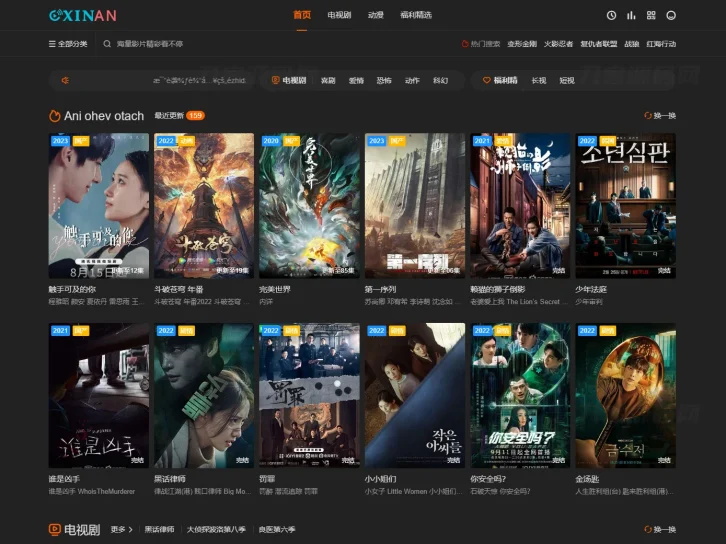Click 换一换 refresh button near Ani ohev otach

point(660,116)
